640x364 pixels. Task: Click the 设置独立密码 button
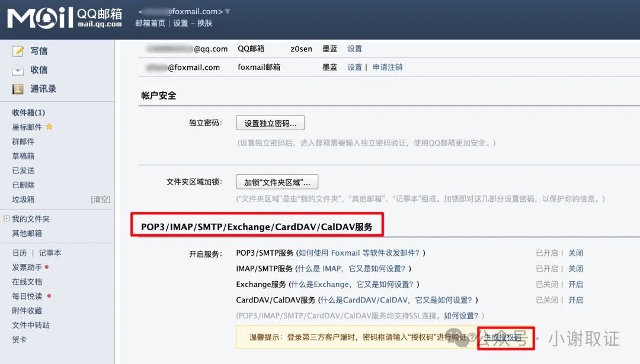click(270, 123)
